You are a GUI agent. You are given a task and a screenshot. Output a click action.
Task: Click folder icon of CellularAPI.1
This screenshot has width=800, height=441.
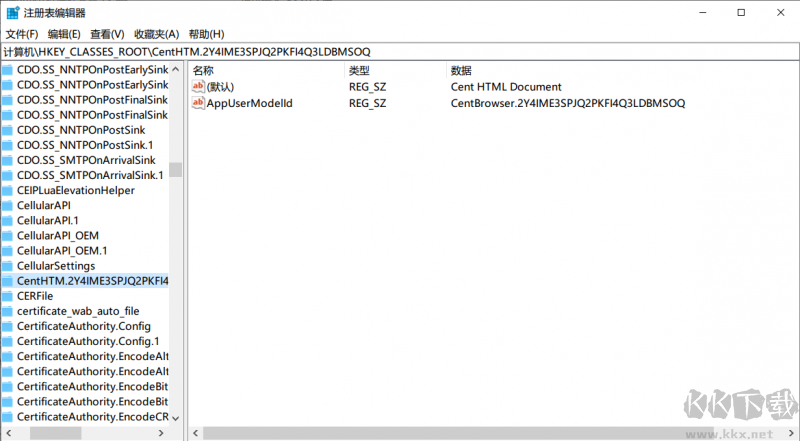tap(7, 220)
